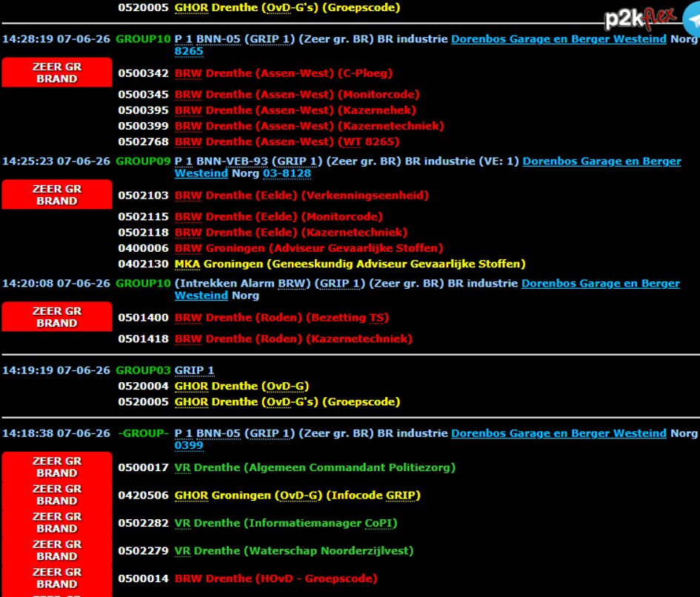Click capcode number 0402130
The image size is (700, 597).
coord(143,264)
